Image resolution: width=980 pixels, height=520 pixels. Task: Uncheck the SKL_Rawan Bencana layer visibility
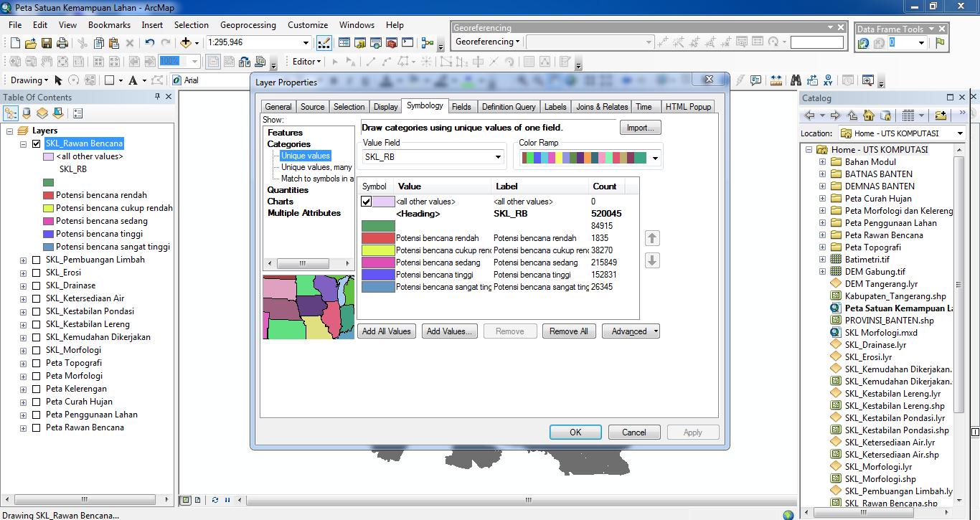coord(37,143)
